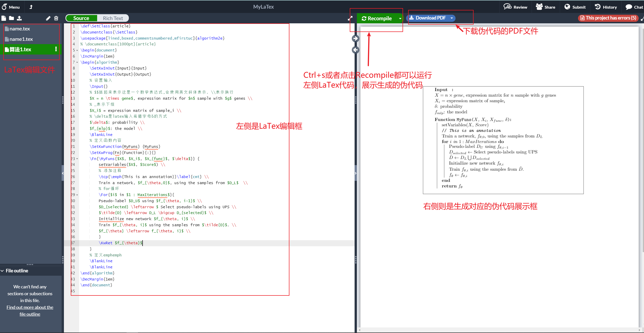Click the project errors badge

[x=608, y=18]
